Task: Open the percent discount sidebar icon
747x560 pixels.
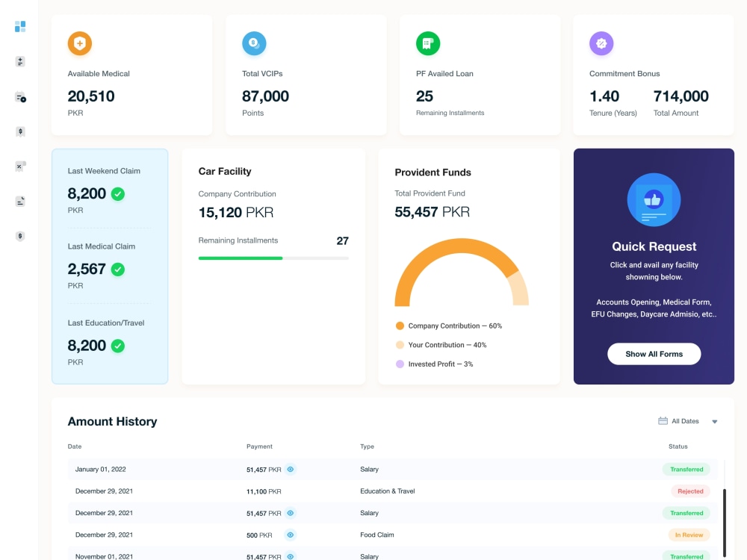Action: point(20,167)
